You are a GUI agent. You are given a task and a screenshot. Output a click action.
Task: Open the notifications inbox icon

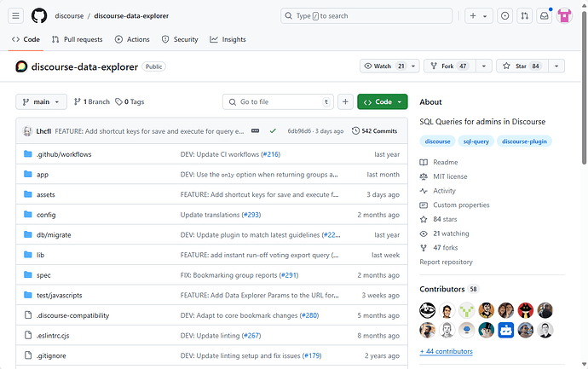pos(545,15)
